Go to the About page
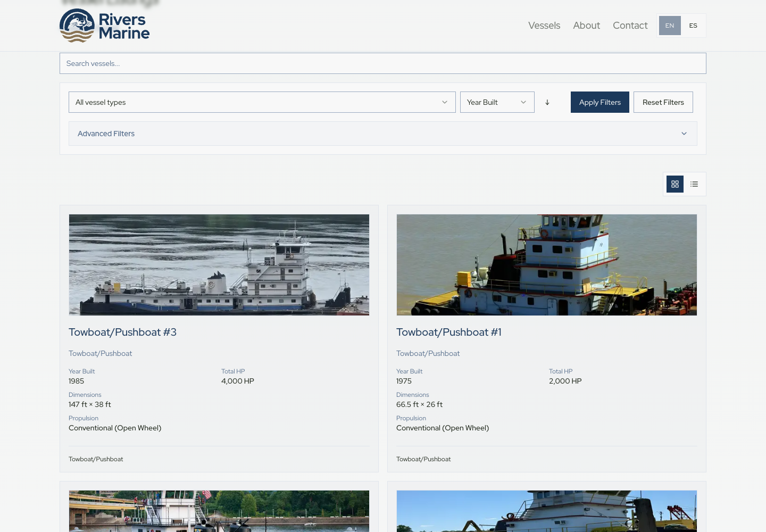The width and height of the screenshot is (766, 532). pyautogui.click(x=586, y=26)
